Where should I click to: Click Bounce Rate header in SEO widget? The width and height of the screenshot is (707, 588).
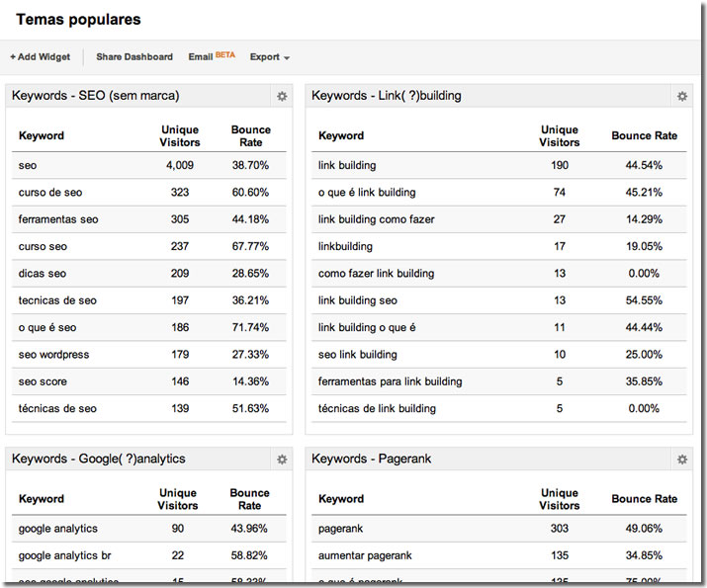(x=250, y=136)
